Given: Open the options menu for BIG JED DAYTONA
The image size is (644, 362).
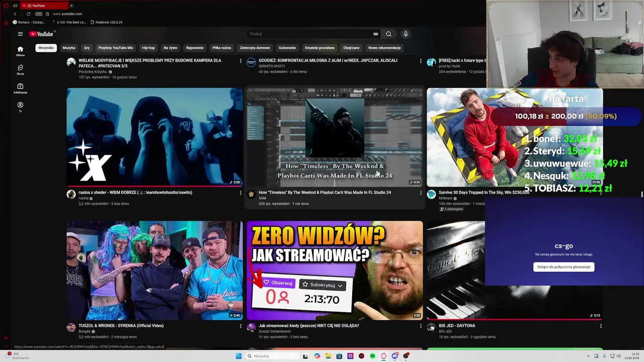Looking at the screenshot, I should pyautogui.click(x=601, y=326).
